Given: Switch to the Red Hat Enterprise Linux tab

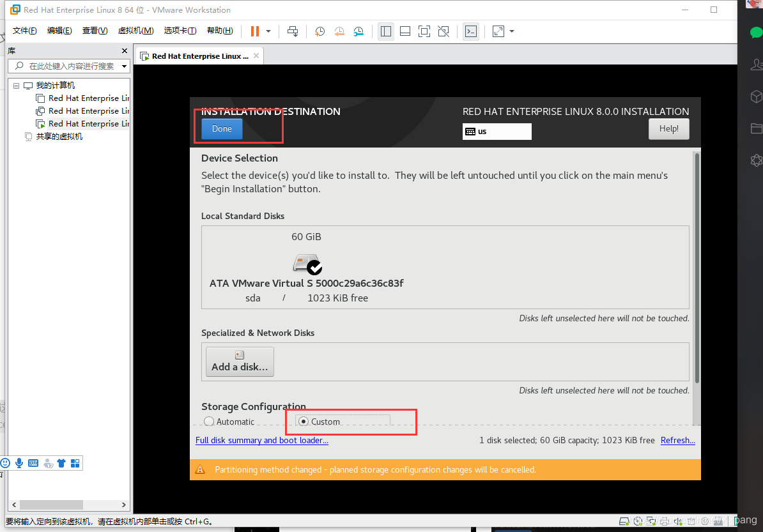Looking at the screenshot, I should [x=200, y=56].
